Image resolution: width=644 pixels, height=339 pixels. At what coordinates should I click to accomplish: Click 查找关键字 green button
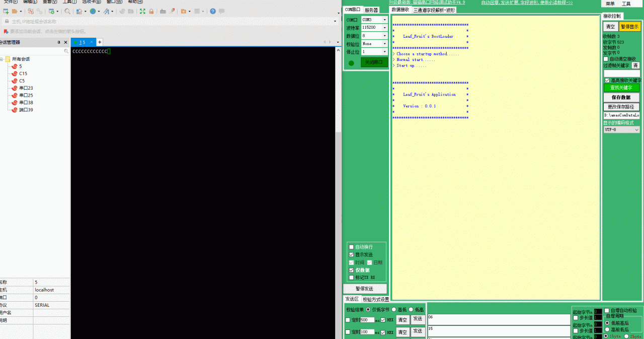tap(621, 88)
